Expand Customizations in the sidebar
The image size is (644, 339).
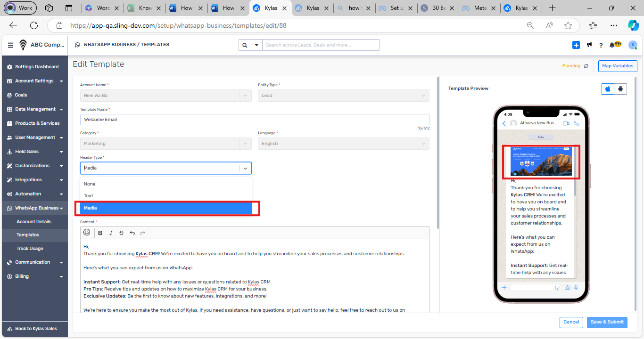pyautogui.click(x=34, y=166)
